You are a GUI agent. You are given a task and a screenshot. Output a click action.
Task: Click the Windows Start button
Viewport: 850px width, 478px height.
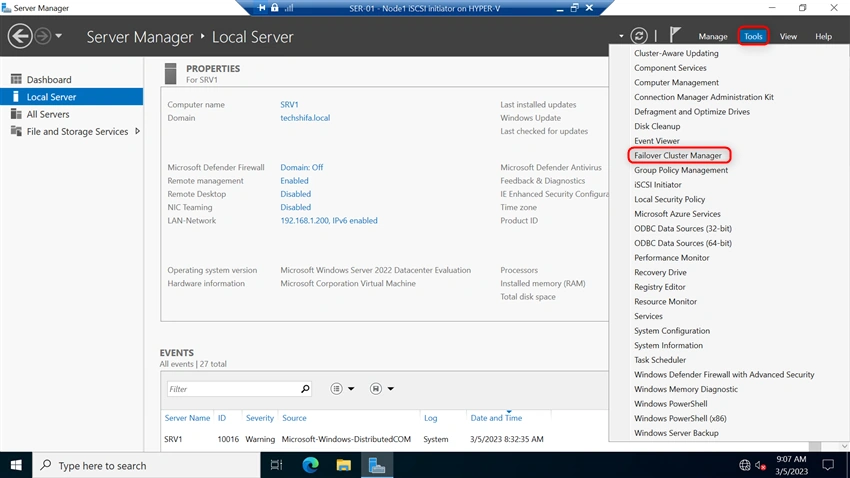coord(16,465)
